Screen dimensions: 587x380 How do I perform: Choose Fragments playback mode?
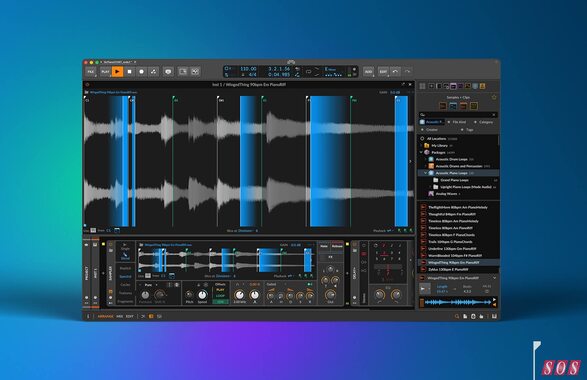125,301
